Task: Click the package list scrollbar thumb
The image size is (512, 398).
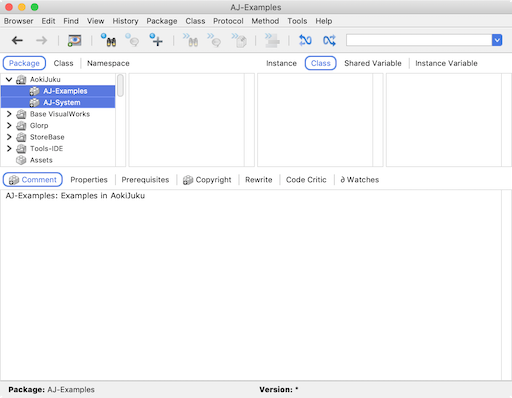Action: point(120,86)
